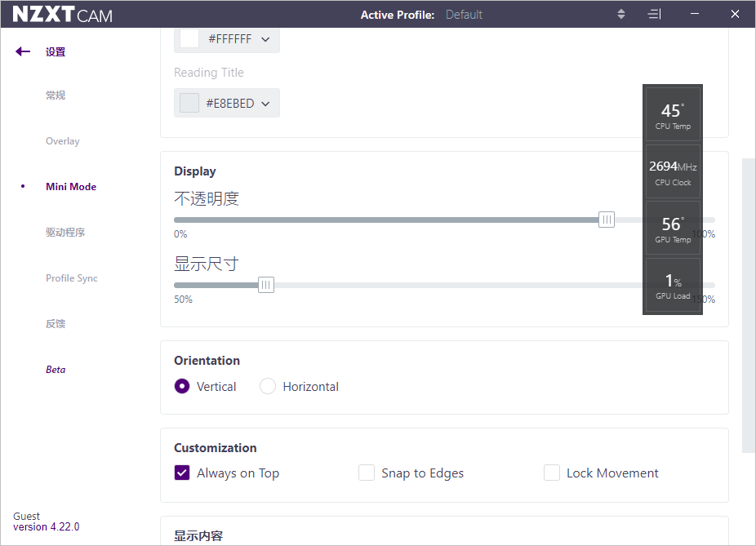Click the mini mode toggle icon in title bar
Image resolution: width=756 pixels, height=546 pixels.
(654, 14)
